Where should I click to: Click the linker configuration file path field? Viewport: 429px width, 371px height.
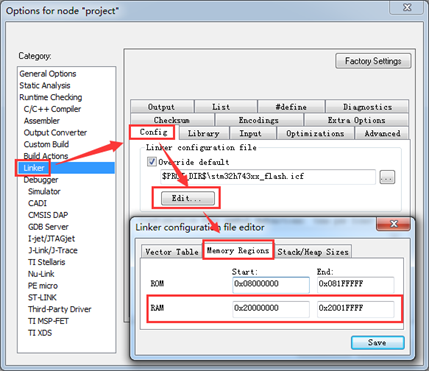point(268,177)
